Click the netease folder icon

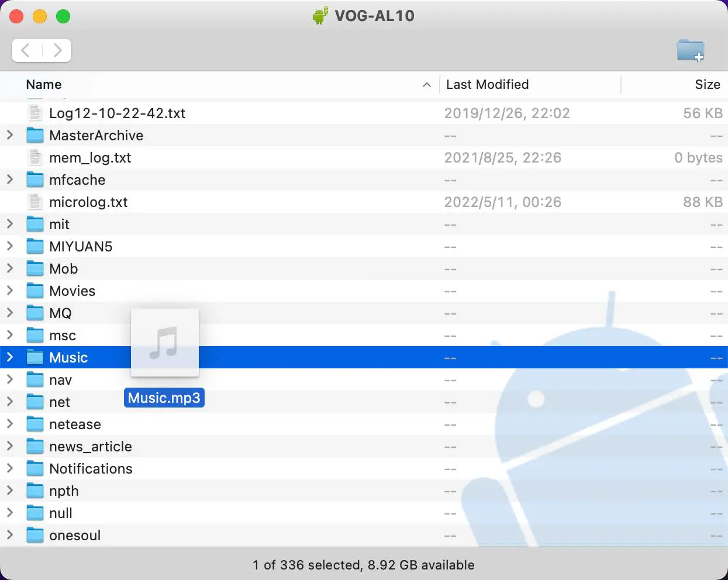click(35, 424)
